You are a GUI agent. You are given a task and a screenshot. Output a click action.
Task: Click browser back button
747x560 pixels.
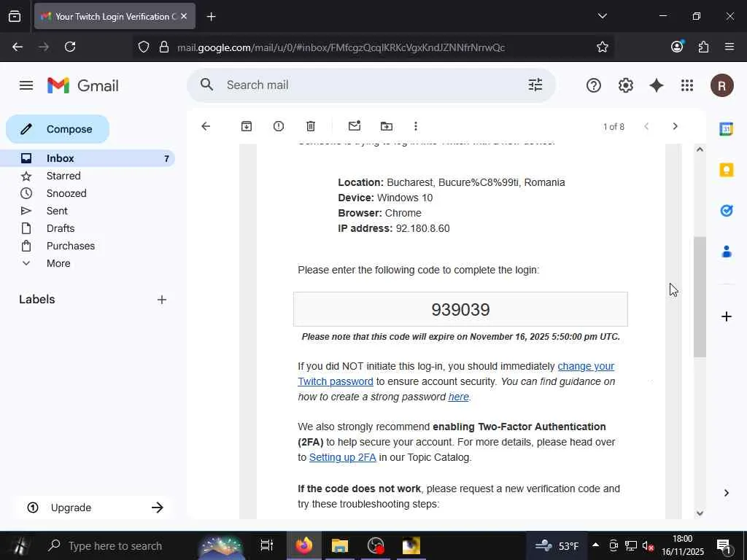pos(18,47)
